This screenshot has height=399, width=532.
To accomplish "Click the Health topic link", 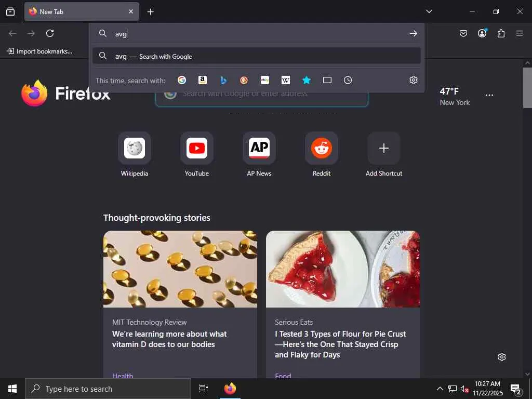I will click(x=123, y=375).
